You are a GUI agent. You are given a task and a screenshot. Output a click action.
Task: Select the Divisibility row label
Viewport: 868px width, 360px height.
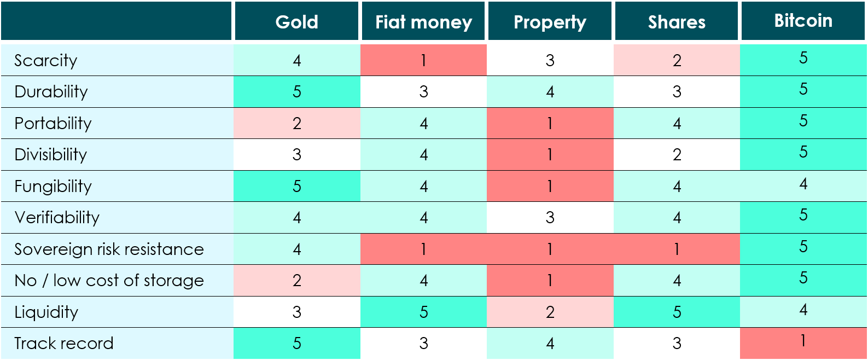pos(51,154)
